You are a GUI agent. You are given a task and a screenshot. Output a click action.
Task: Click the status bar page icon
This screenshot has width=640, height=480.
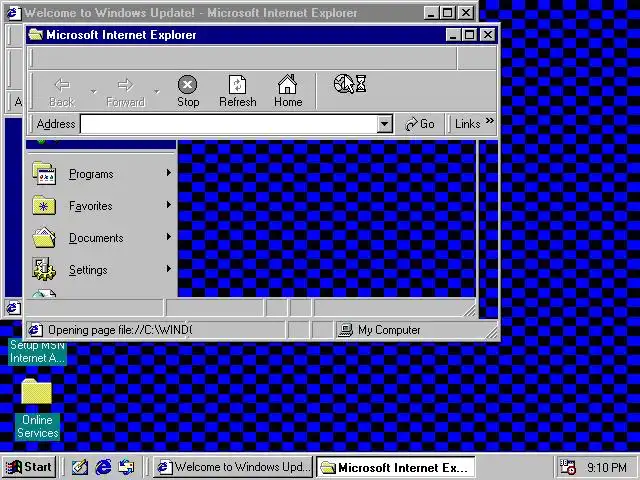click(x=36, y=330)
